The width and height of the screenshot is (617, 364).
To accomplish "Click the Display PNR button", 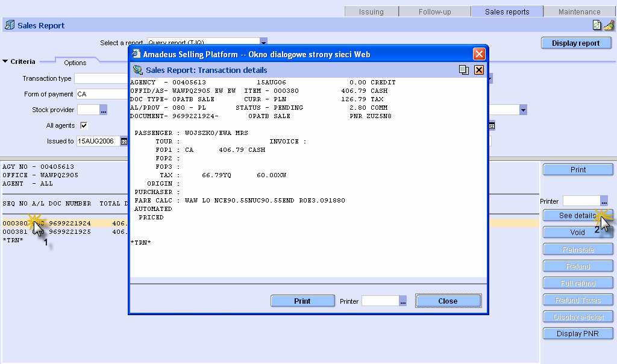I will tap(578, 334).
